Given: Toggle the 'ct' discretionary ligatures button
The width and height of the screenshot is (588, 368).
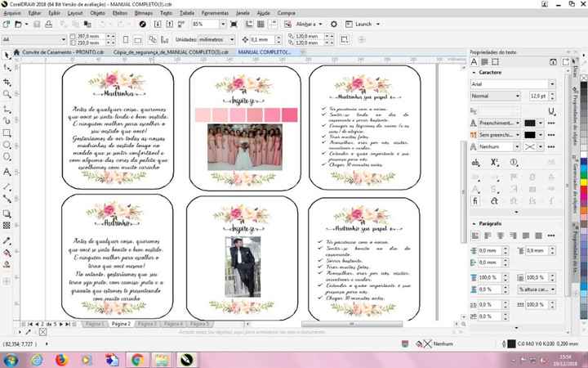Looking at the screenshot, I should click(x=494, y=201).
